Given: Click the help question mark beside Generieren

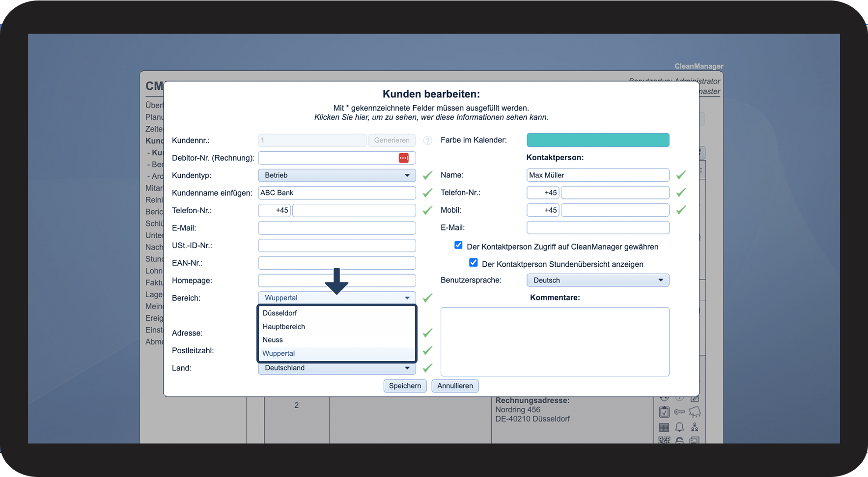Looking at the screenshot, I should [428, 140].
